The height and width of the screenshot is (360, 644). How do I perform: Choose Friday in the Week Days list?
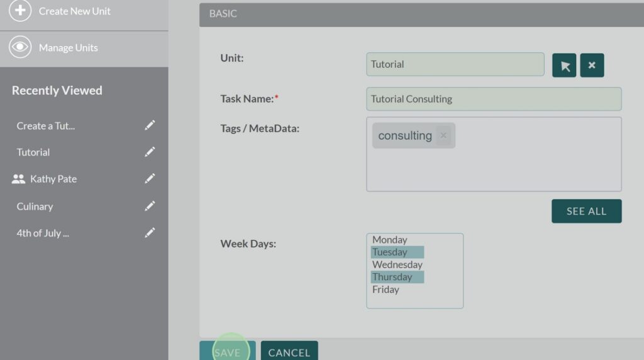(x=386, y=290)
